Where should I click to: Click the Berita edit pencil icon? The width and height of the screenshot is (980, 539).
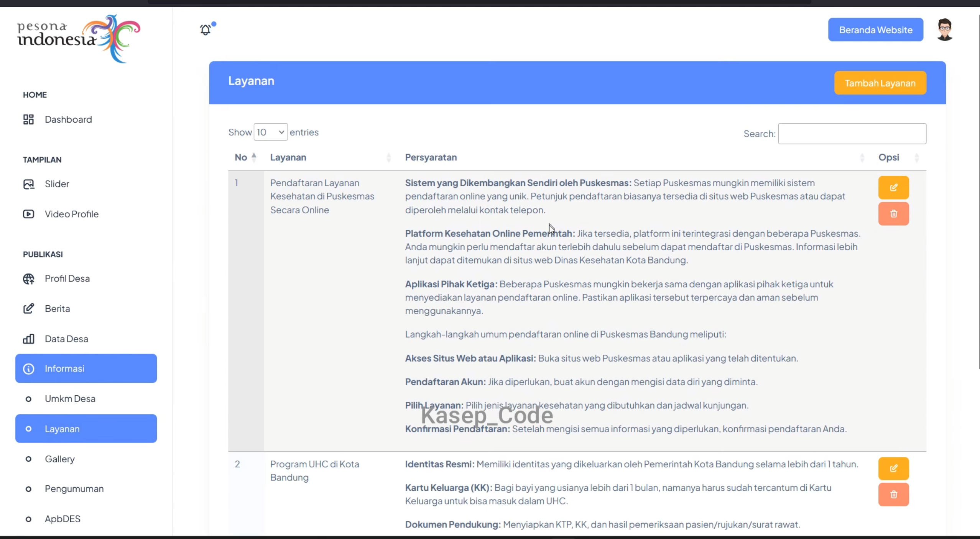[28, 309]
